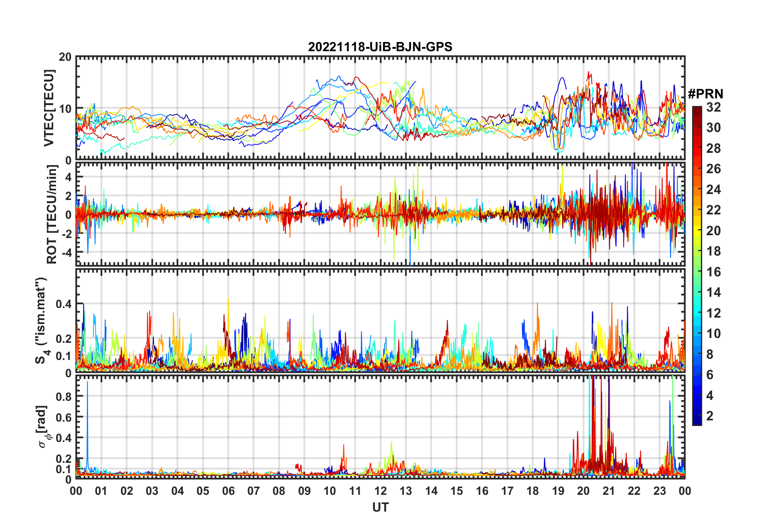Click colorbar tick label 22

tap(713, 210)
